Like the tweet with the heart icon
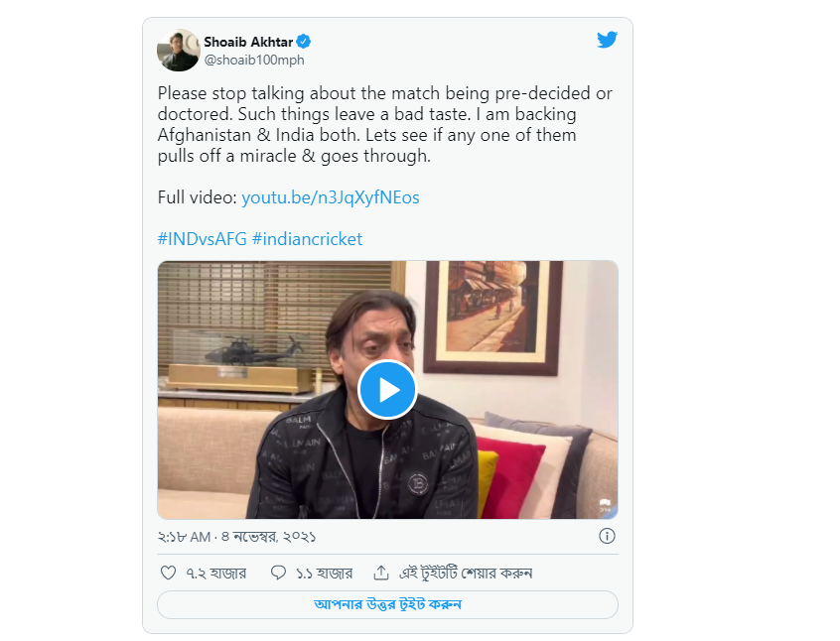Screen dimensions: 840x641 coord(168,573)
